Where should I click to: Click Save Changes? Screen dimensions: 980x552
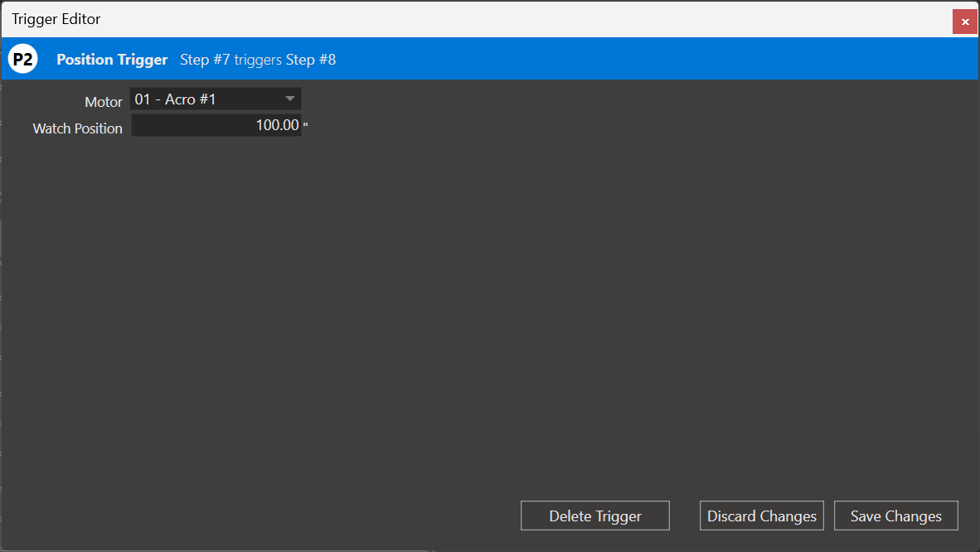pos(895,516)
